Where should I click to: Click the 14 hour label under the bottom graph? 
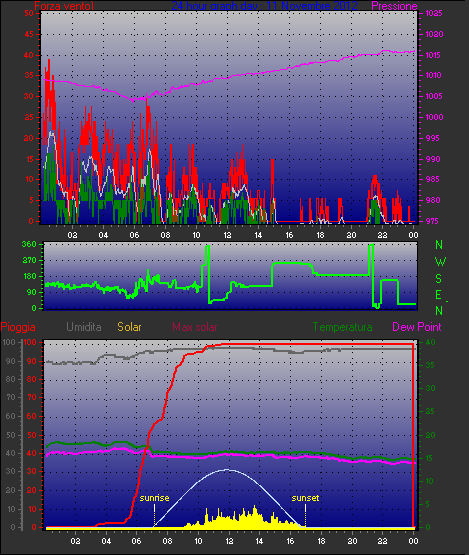(x=259, y=541)
